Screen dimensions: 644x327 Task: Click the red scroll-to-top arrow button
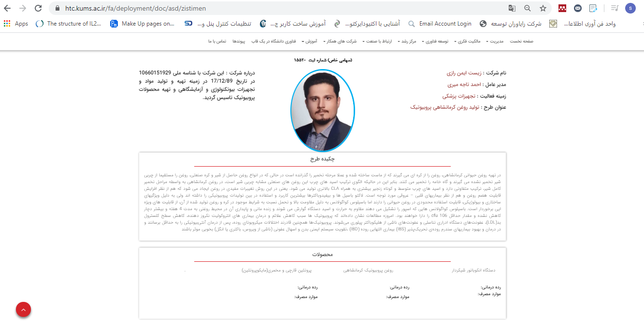(x=23, y=310)
